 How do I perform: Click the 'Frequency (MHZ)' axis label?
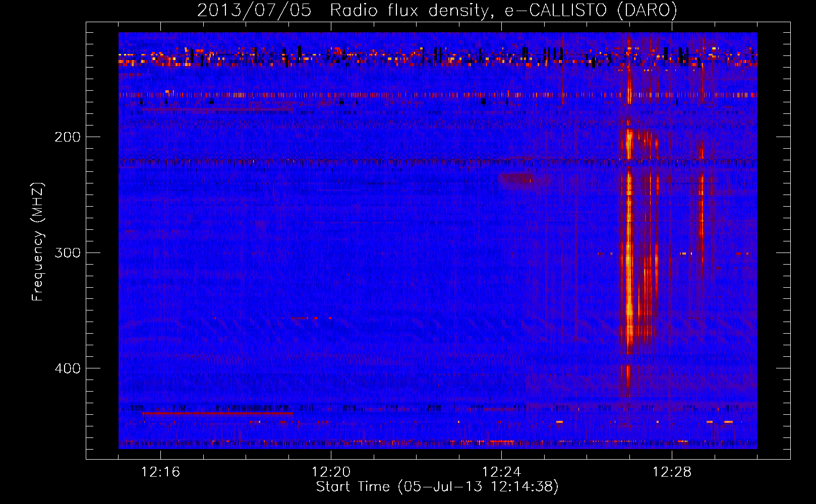click(38, 242)
